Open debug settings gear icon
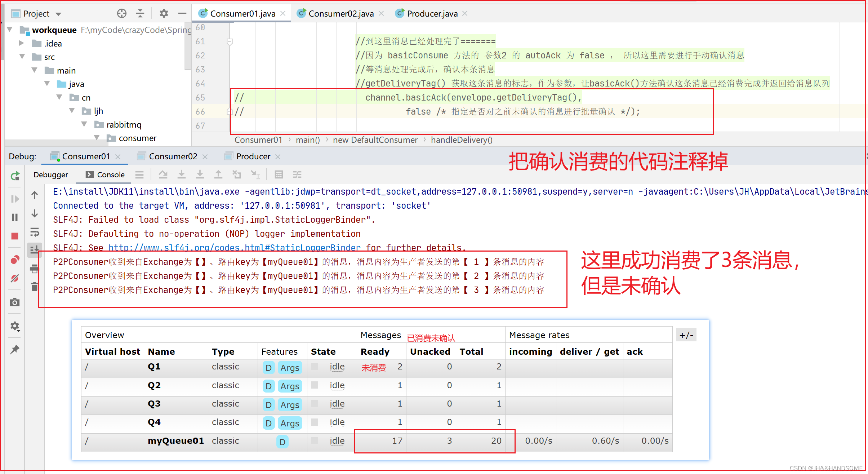The height and width of the screenshot is (474, 868). (15, 326)
